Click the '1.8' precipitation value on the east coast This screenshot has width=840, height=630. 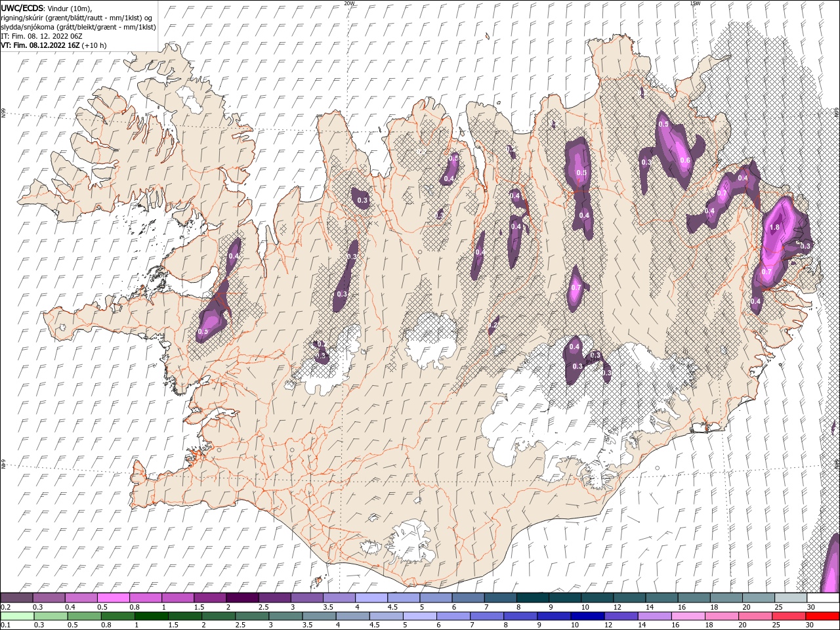click(774, 227)
